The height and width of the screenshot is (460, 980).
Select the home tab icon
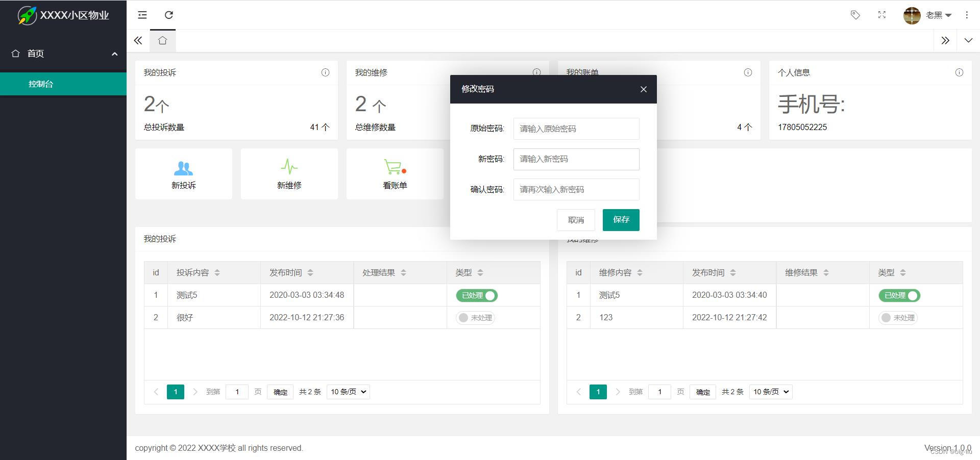pos(162,40)
